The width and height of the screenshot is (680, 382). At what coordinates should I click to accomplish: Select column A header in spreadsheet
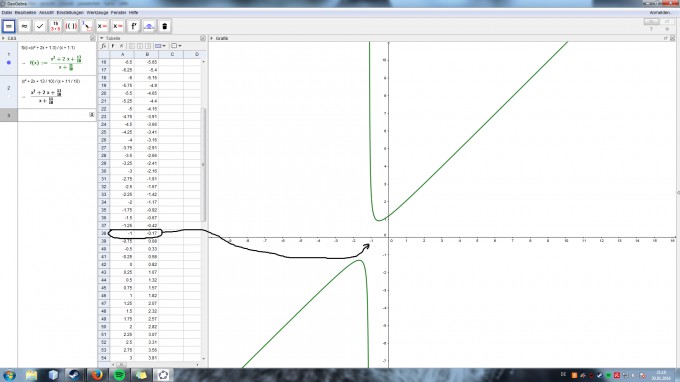[122, 54]
